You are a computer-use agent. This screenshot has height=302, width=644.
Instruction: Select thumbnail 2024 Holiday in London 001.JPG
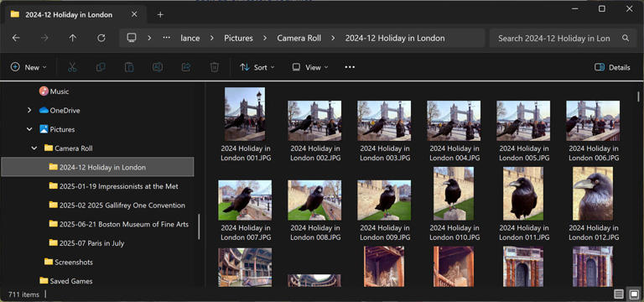245,114
